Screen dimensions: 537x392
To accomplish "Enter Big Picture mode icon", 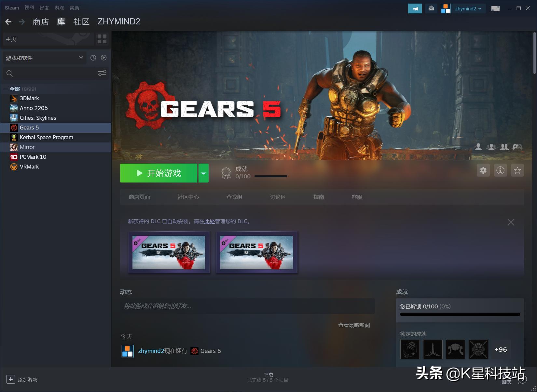I will (495, 9).
